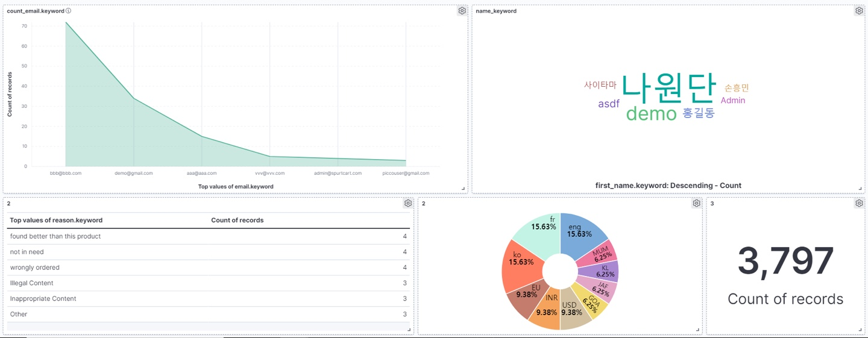868x338 pixels.
Task: Click the name_keyword panel title
Action: (496, 11)
